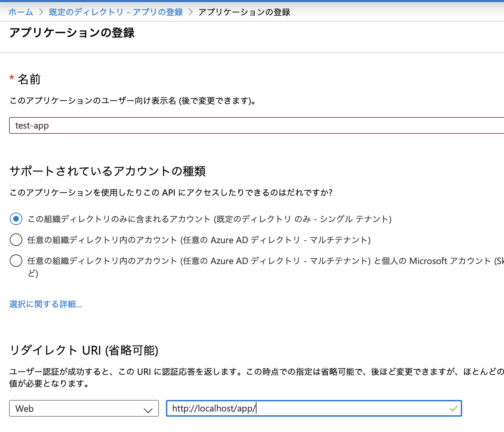Click the redirect URI text field
504x432 pixels.
(x=314, y=408)
